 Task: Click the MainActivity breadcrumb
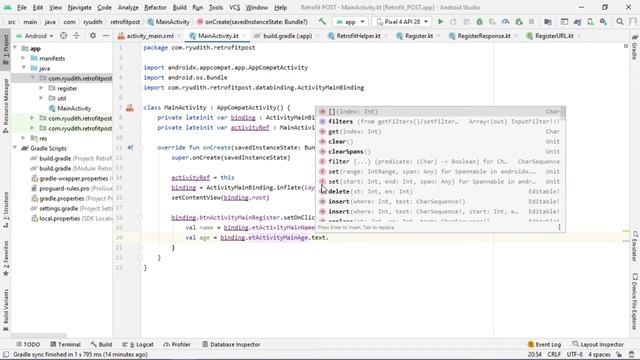coord(169,22)
